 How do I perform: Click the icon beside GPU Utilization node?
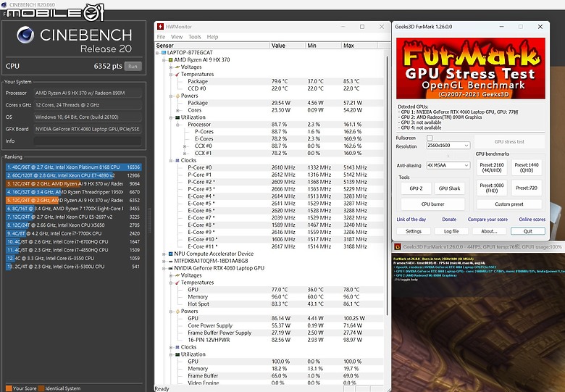click(x=177, y=354)
